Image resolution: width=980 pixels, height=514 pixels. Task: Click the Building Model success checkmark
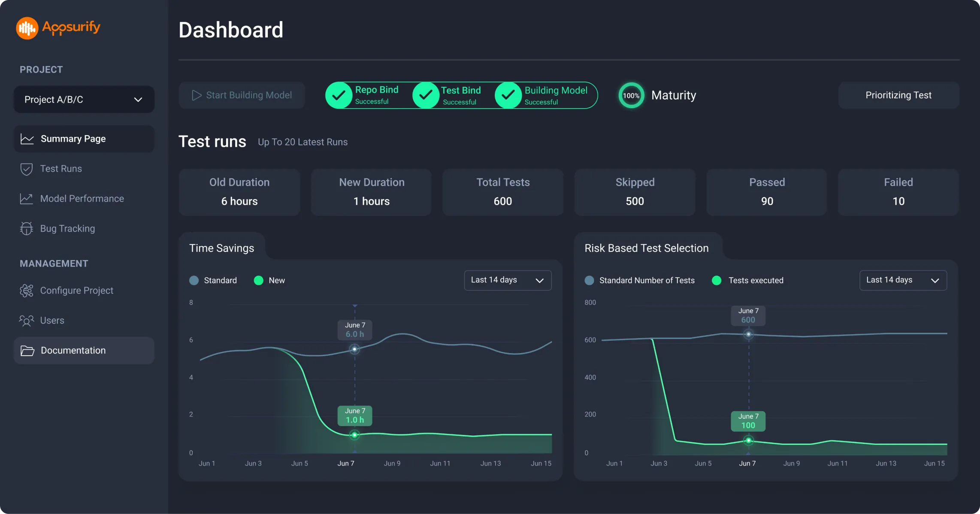[508, 95]
